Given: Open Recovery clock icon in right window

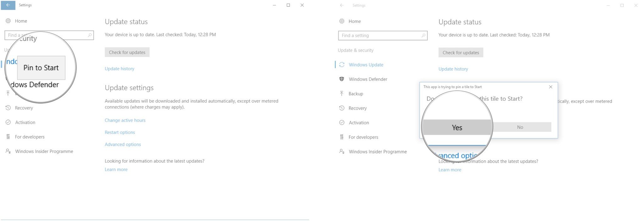Looking at the screenshot, I should pos(342,108).
